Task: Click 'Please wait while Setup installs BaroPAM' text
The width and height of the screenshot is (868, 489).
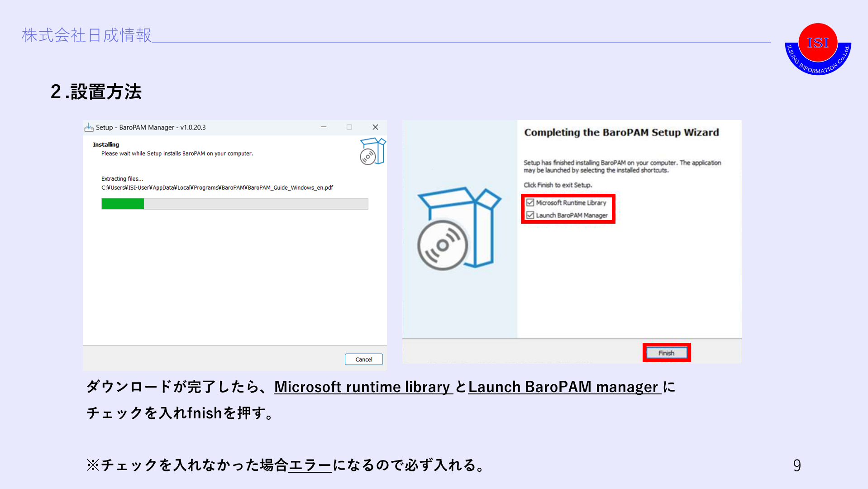Action: coord(177,153)
